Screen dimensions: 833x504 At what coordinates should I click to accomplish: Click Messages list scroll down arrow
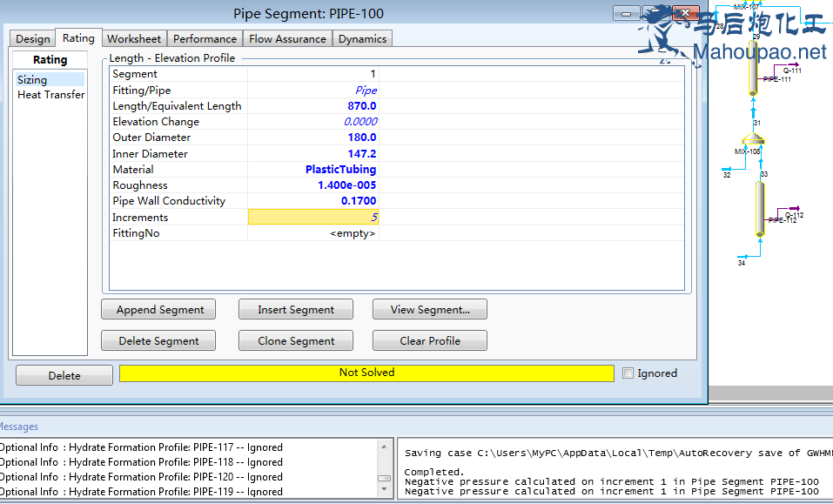(x=384, y=490)
